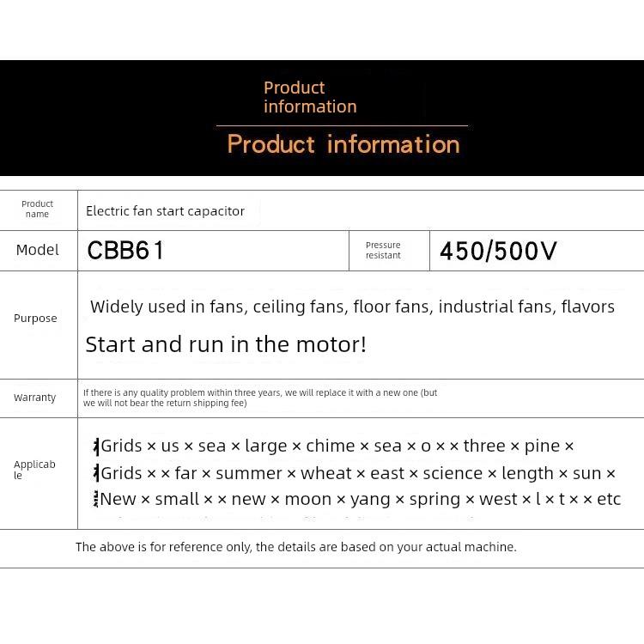Click the line starting "New × small"

360,499
